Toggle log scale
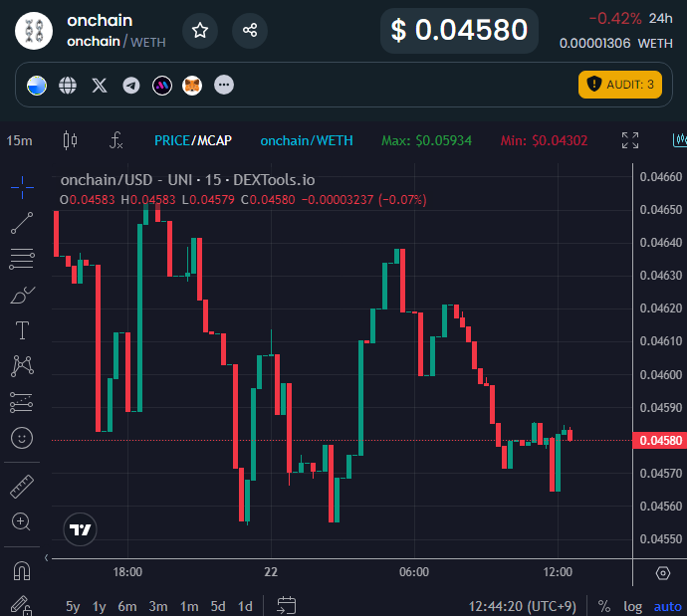Image resolution: width=687 pixels, height=616 pixels. coord(632,606)
